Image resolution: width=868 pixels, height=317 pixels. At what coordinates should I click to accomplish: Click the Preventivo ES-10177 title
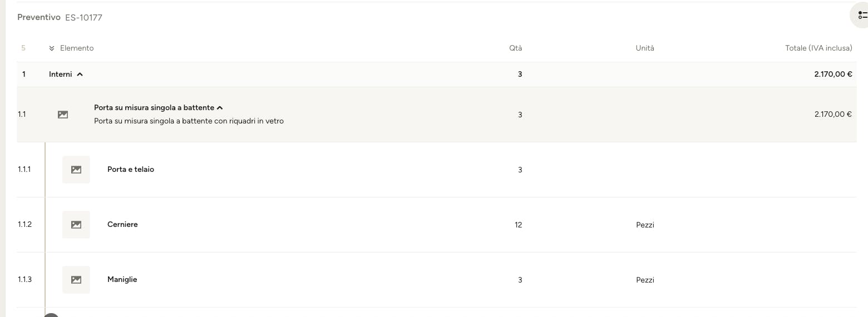coord(60,17)
